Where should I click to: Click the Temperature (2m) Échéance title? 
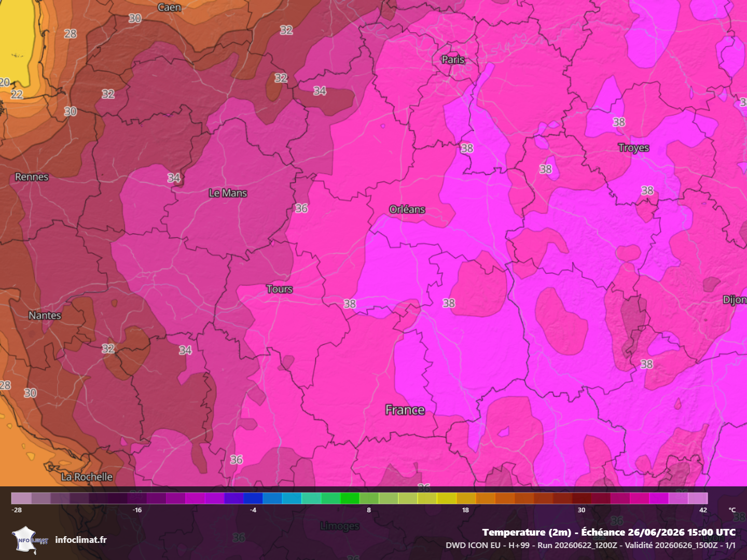tap(609, 532)
